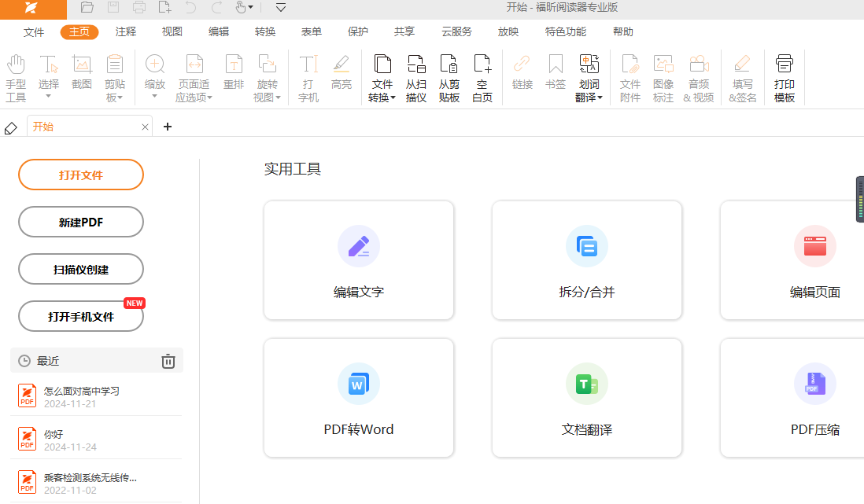Open recent file 你好

click(x=97, y=440)
